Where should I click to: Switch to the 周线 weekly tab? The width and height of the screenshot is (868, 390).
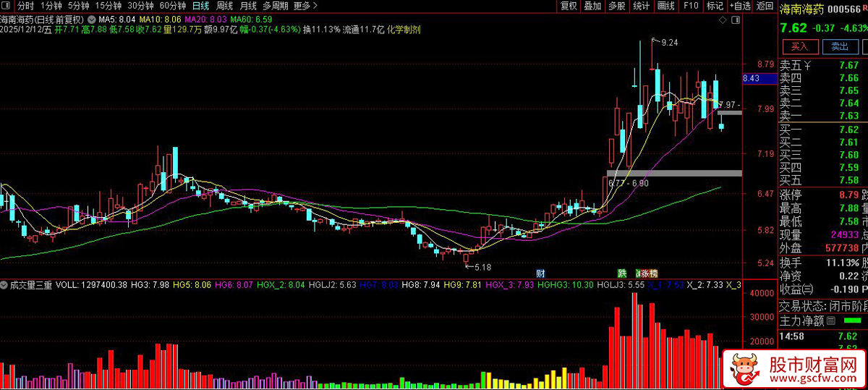point(224,5)
